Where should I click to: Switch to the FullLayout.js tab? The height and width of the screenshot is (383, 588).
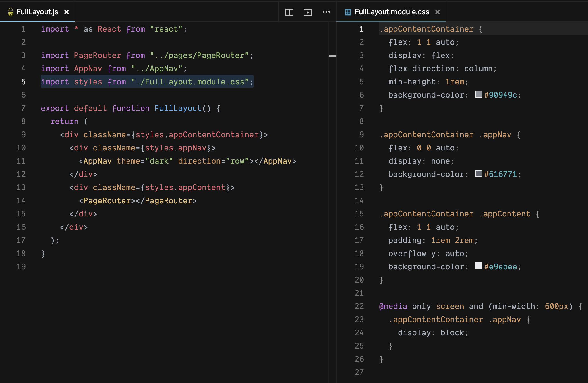(37, 12)
